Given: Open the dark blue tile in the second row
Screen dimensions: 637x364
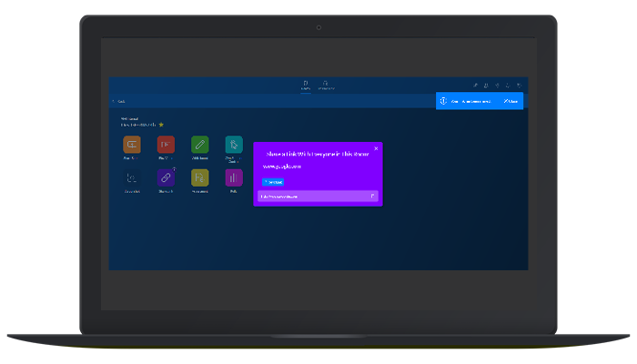Looking at the screenshot, I should [x=131, y=178].
